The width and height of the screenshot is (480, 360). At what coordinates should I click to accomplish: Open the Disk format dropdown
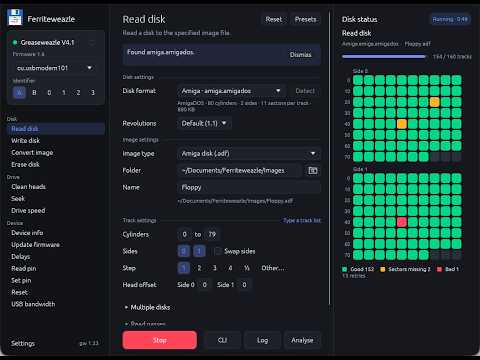point(231,91)
